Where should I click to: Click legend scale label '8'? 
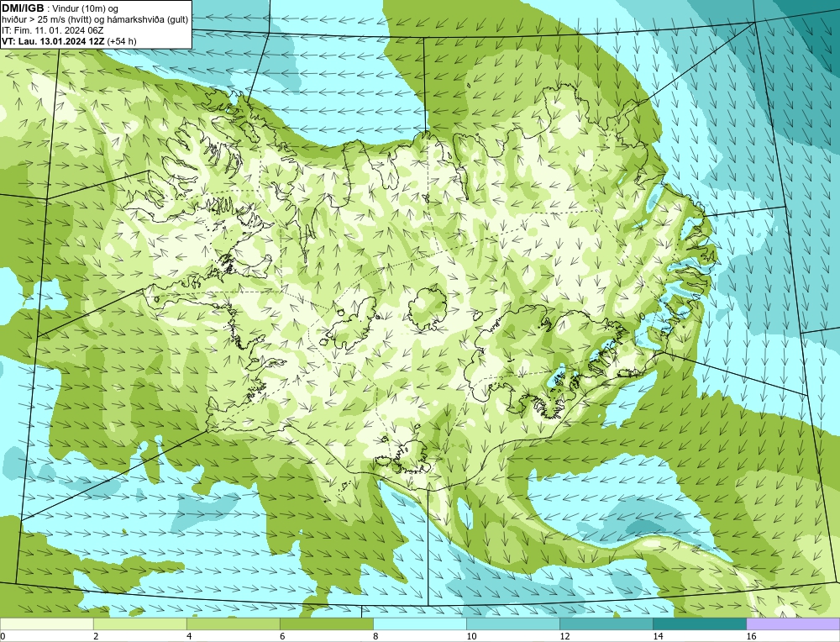tap(375, 636)
